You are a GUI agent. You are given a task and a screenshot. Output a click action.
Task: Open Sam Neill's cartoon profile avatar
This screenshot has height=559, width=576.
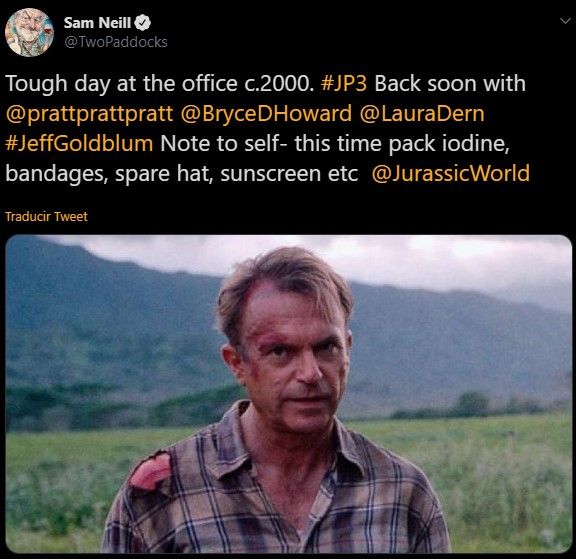coord(29,32)
